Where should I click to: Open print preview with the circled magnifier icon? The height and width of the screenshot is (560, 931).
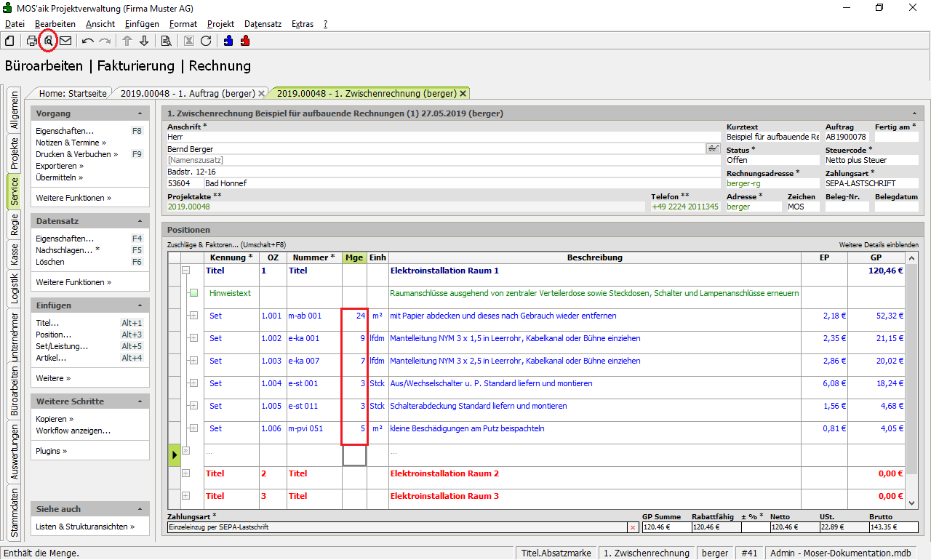48,41
